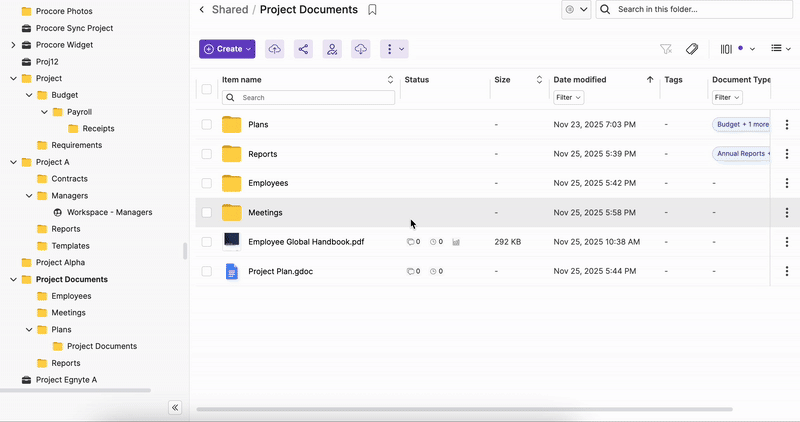Sort by Date modified column header
800x422 pixels.
coord(650,80)
